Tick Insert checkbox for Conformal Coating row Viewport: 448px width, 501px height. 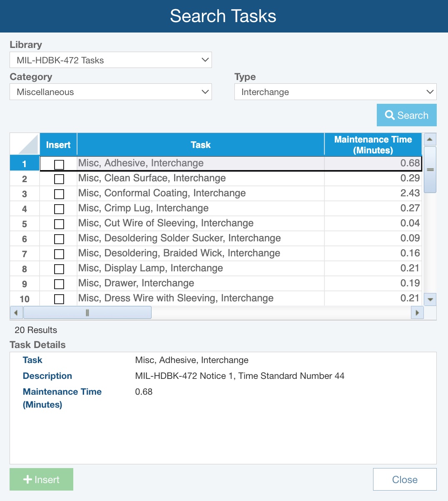point(59,194)
